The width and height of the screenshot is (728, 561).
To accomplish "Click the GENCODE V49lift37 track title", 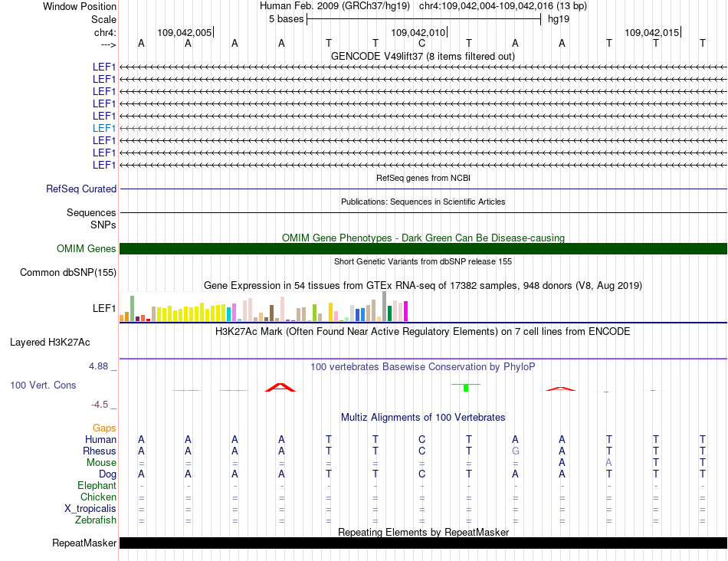I will coord(422,57).
